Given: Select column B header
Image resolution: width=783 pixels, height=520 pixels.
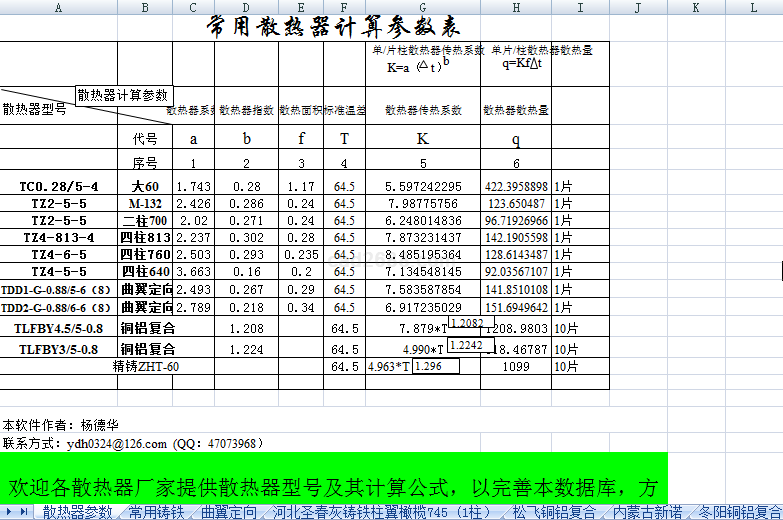Looking at the screenshot, I should click(x=145, y=7).
